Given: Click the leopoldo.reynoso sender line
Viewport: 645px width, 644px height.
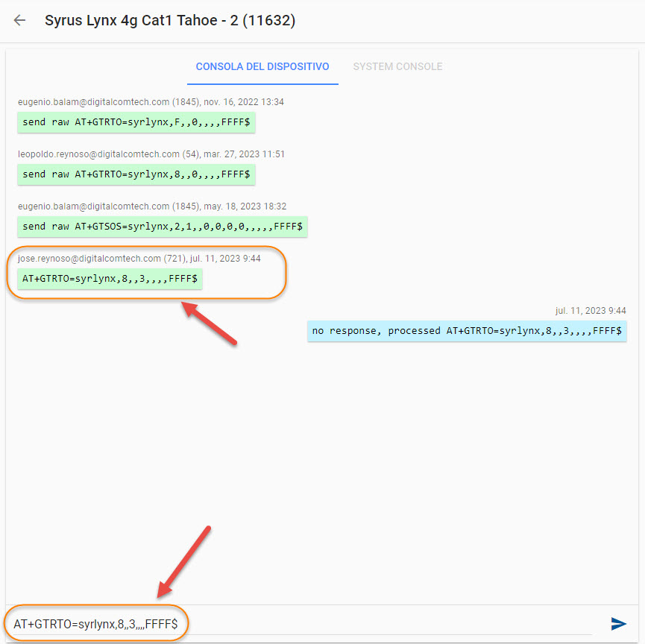Looking at the screenshot, I should click(x=151, y=154).
